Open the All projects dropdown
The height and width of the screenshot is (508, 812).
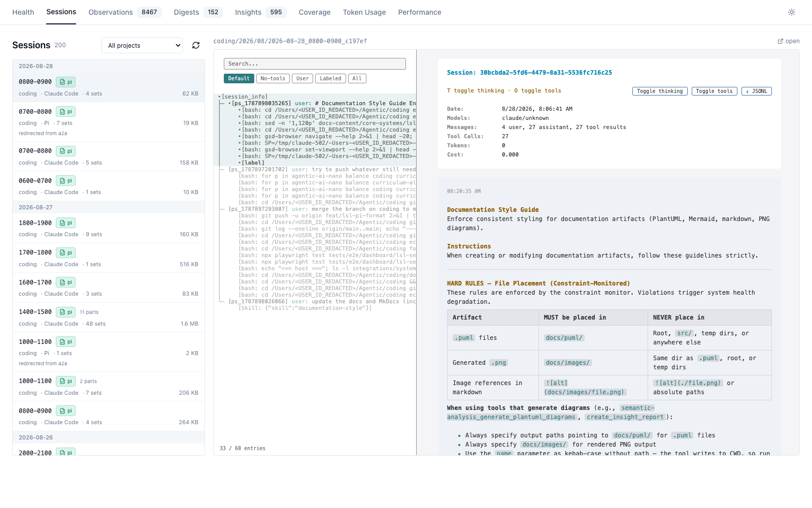coord(142,45)
